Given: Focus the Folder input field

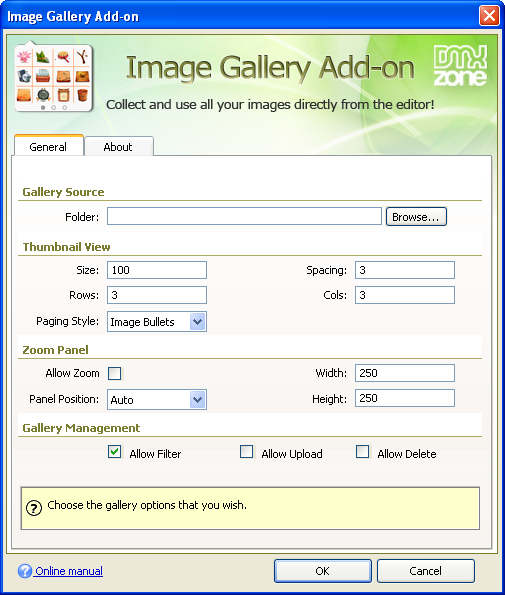Looking at the screenshot, I should 244,216.
